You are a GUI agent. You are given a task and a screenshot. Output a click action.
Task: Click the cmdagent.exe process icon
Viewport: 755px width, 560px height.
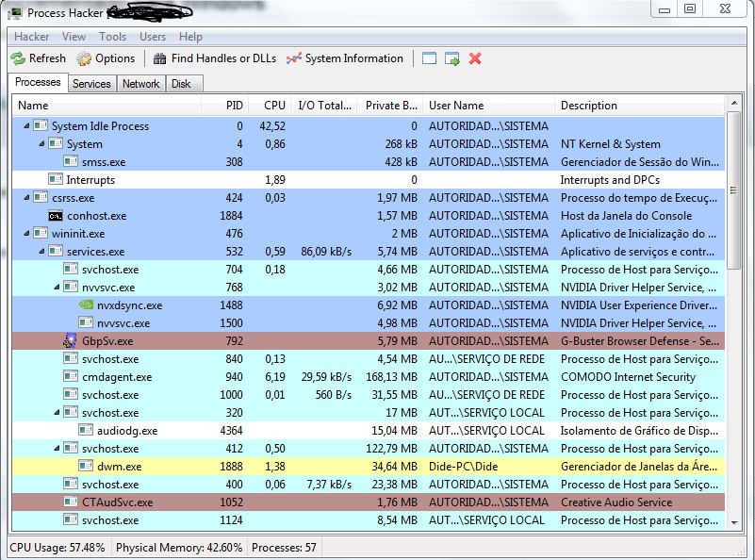pyautogui.click(x=71, y=376)
